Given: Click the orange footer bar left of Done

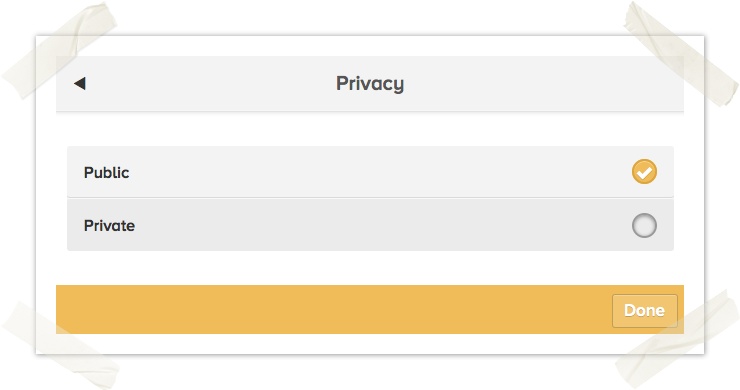Looking at the screenshot, I should pyautogui.click(x=334, y=310).
